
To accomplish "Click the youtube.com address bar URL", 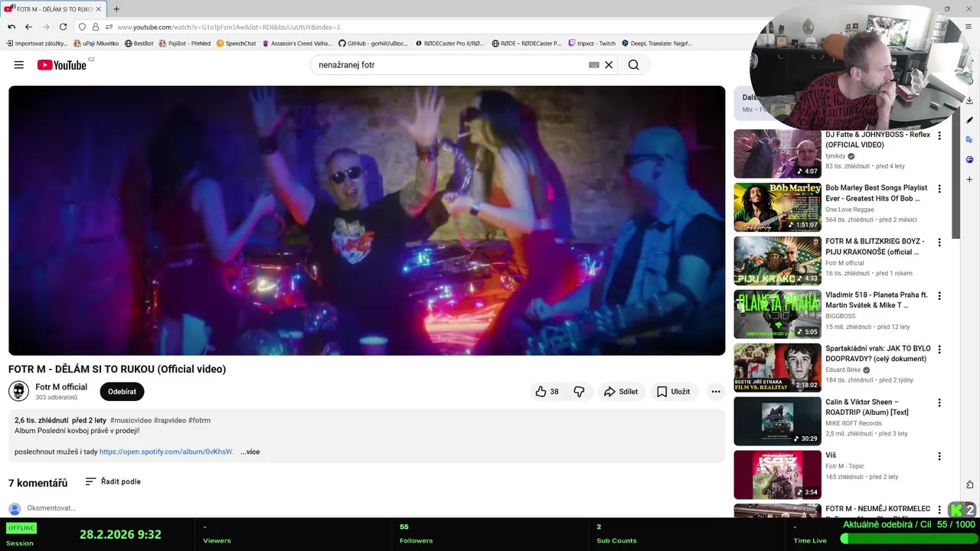I will tap(228, 27).
